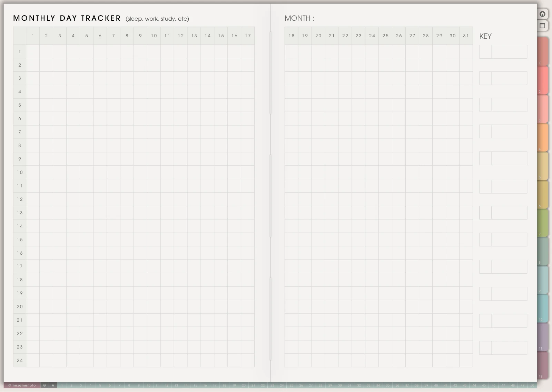552x392 pixels.
Task: Select hour 1 row label
Action: [x=20, y=51]
